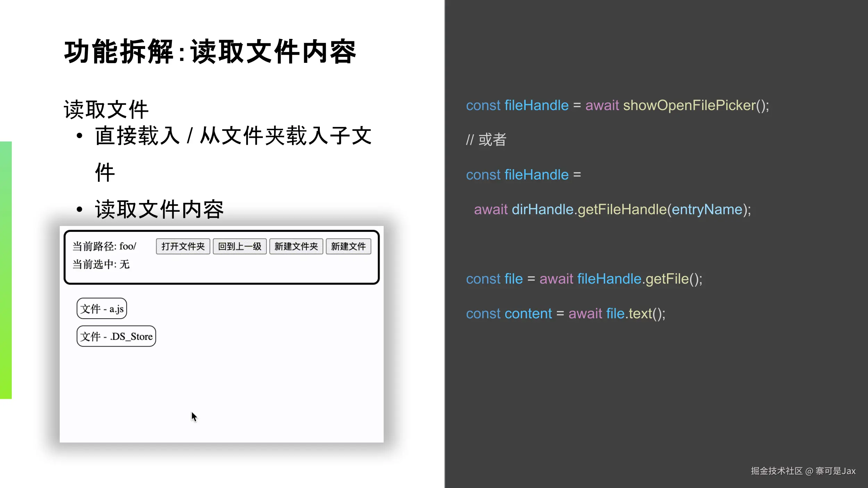Click the // 或者 code comment
Image resolution: width=868 pixels, height=488 pixels.
[486, 140]
